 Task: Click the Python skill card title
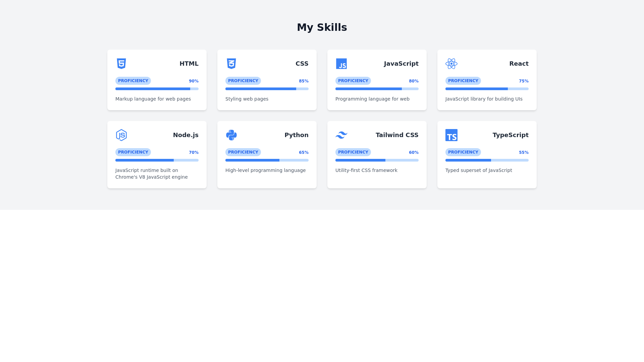pyautogui.click(x=297, y=135)
